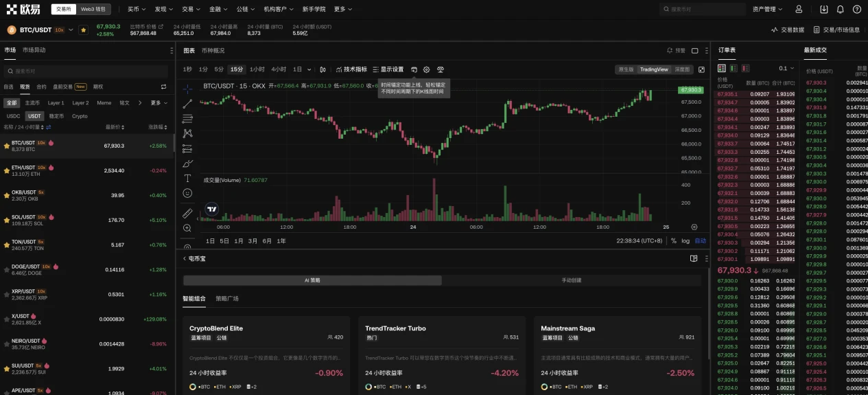Toggle log scale on chart
Viewport: 868px width, 395px height.
(x=685, y=241)
